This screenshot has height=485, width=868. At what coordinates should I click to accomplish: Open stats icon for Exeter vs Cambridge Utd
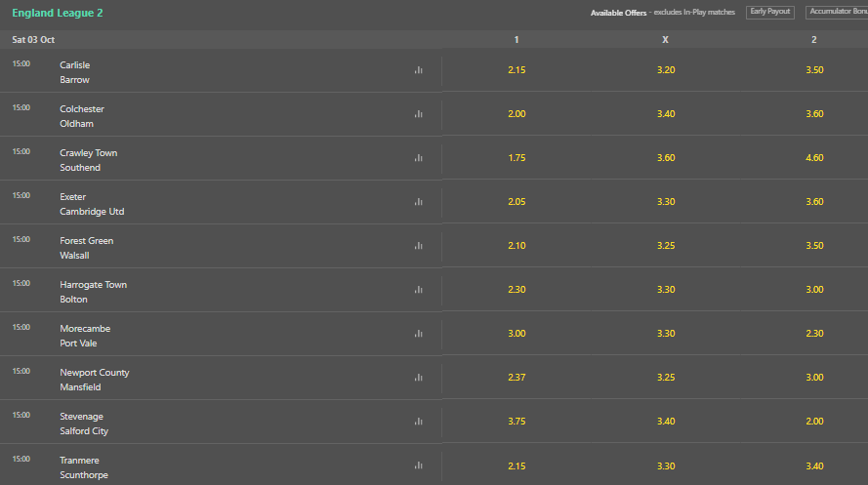[x=419, y=202]
